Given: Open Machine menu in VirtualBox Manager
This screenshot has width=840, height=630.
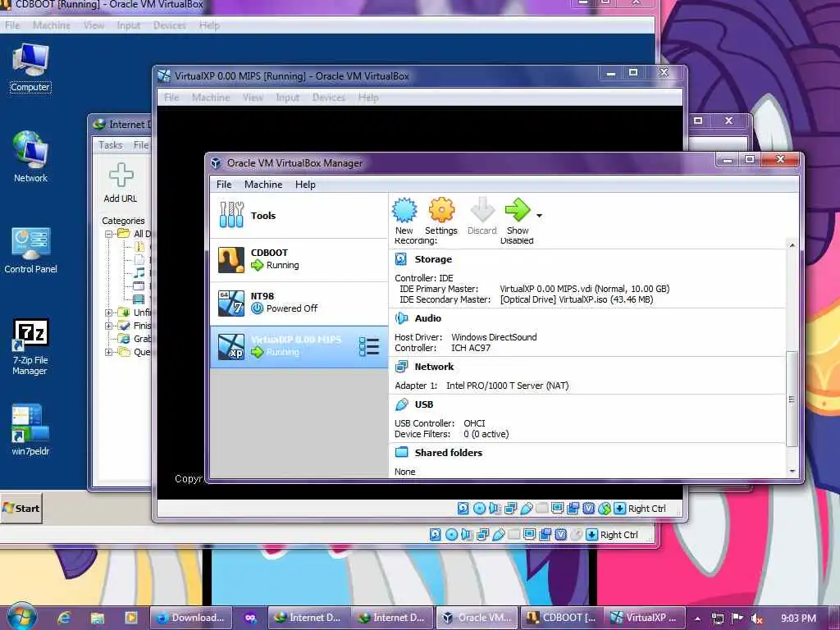Looking at the screenshot, I should click(x=263, y=185).
